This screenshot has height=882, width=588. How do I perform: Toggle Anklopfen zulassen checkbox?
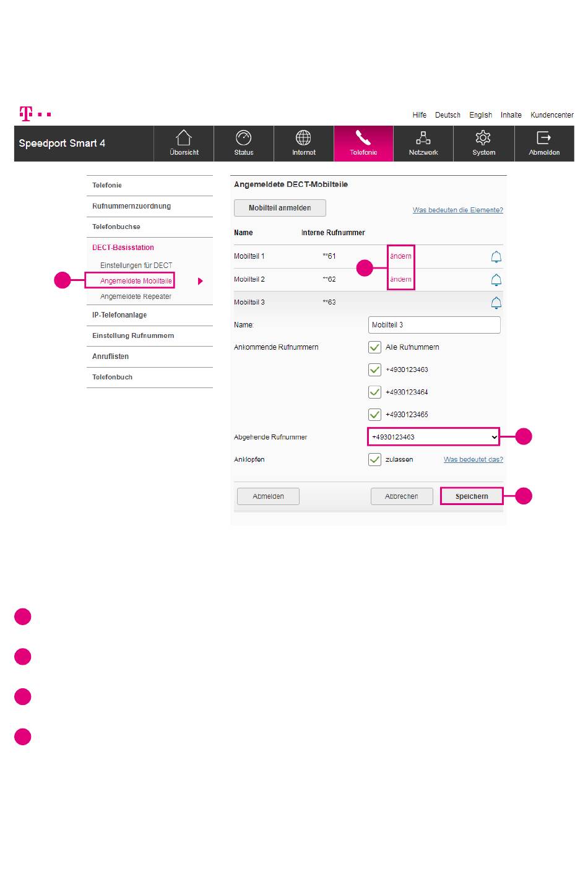click(374, 459)
